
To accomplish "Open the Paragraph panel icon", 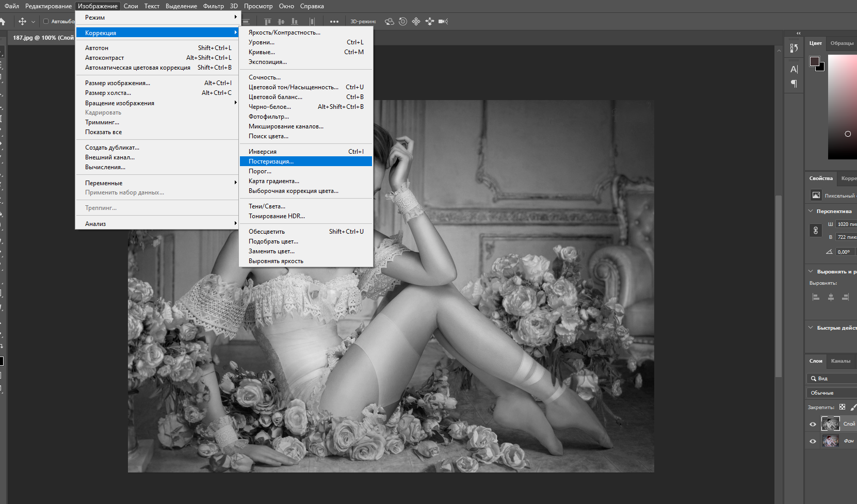I will tap(794, 84).
